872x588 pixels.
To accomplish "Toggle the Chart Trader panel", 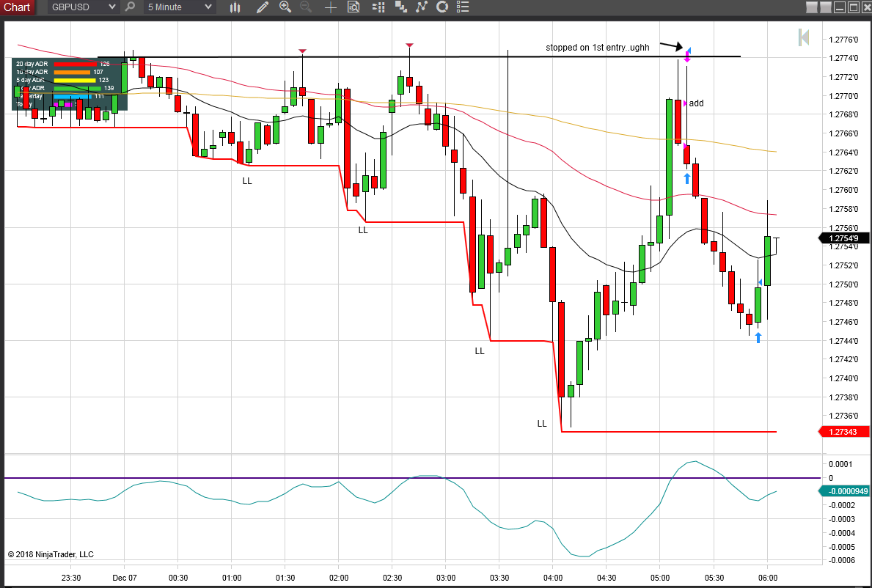I will click(x=378, y=7).
